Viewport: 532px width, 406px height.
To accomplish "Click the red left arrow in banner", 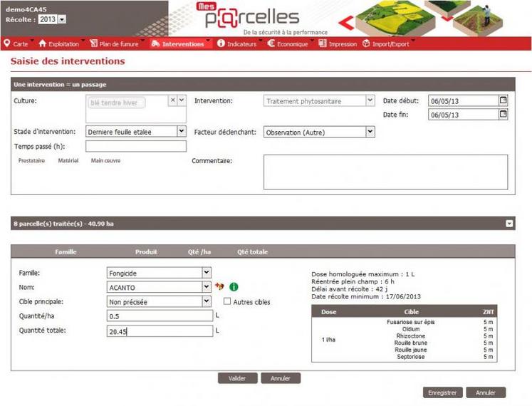I will coord(346,24).
